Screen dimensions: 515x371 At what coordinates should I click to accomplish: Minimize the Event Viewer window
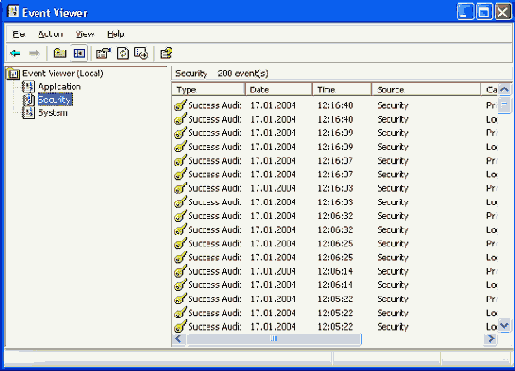tap(465, 12)
